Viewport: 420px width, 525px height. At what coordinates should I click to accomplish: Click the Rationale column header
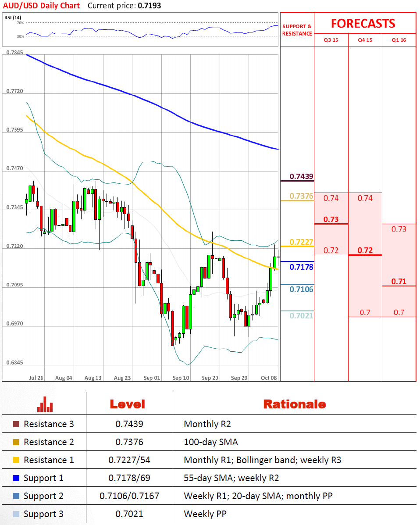(295, 404)
